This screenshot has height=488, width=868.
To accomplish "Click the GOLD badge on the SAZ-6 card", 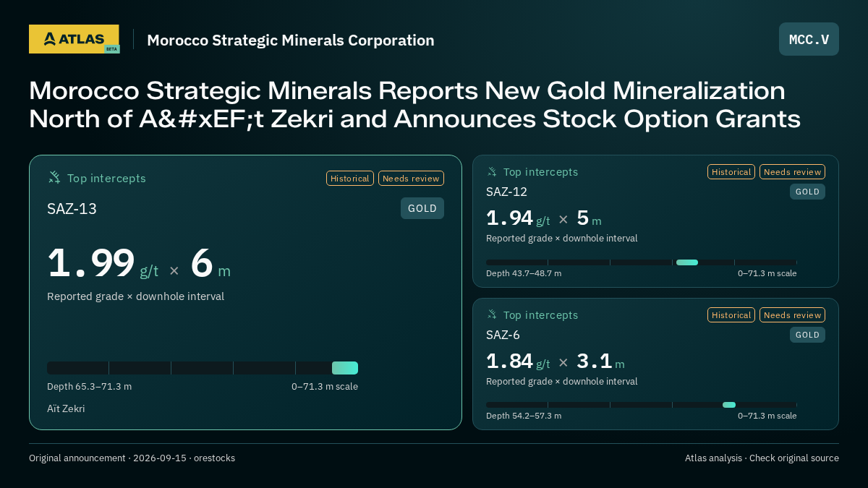I will [807, 335].
